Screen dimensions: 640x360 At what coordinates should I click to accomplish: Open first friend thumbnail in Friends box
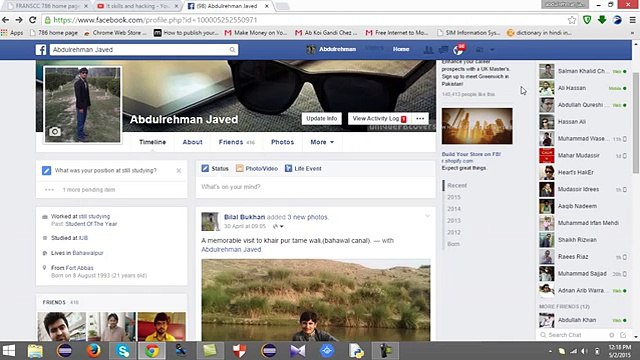pos(62,327)
